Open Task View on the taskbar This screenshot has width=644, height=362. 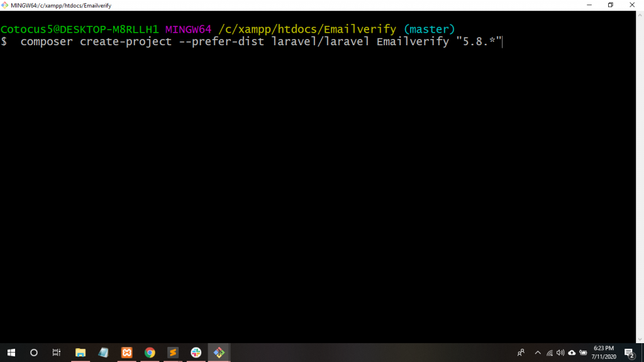coord(57,353)
